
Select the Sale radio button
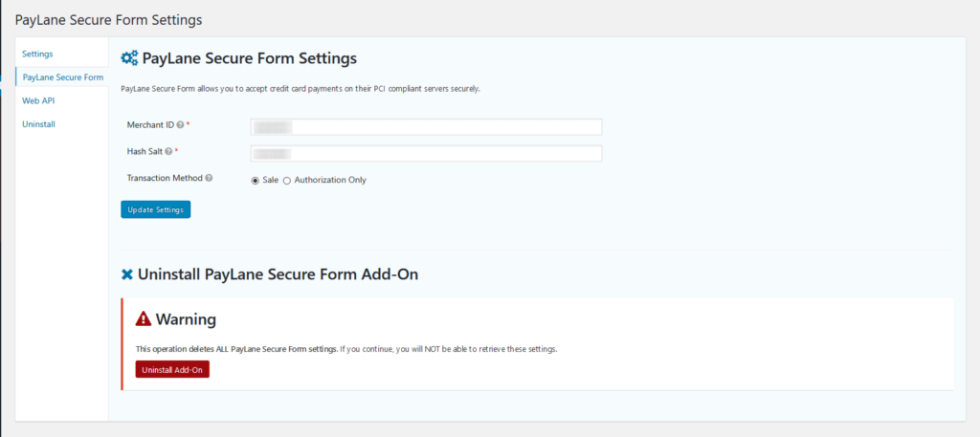click(255, 181)
